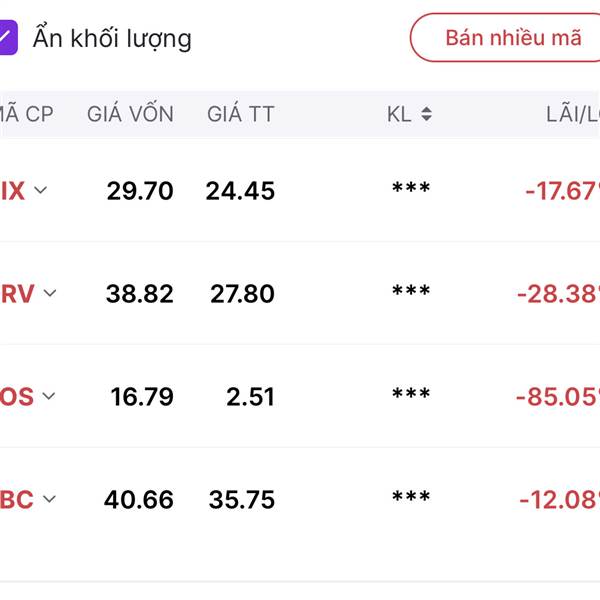This screenshot has width=600, height=600.
Task: Click the -12.08% loss figure
Action: pyautogui.click(x=558, y=500)
